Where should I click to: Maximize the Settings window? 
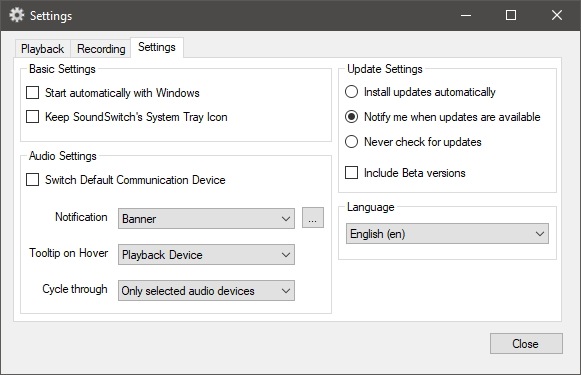pos(511,15)
